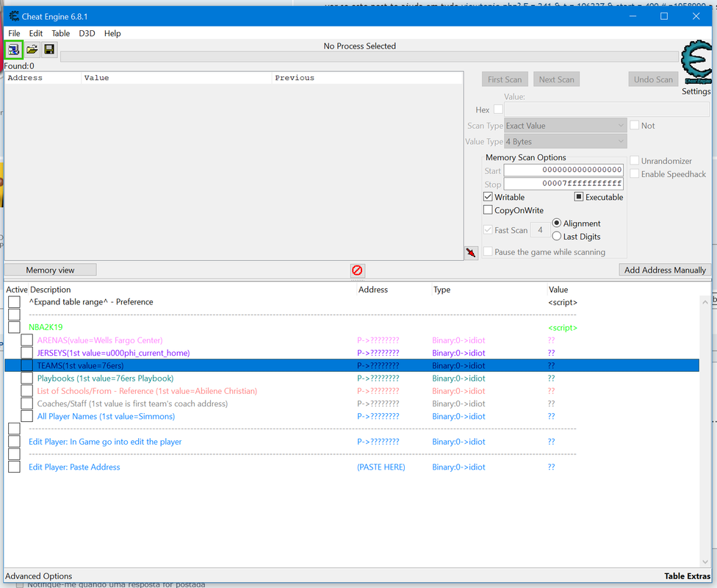Open the Help menu

click(x=112, y=33)
